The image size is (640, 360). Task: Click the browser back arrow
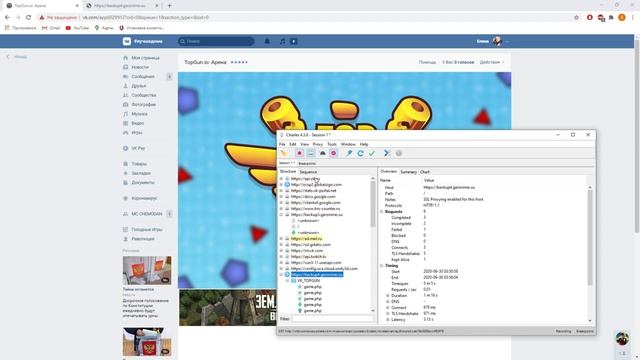(x=7, y=18)
